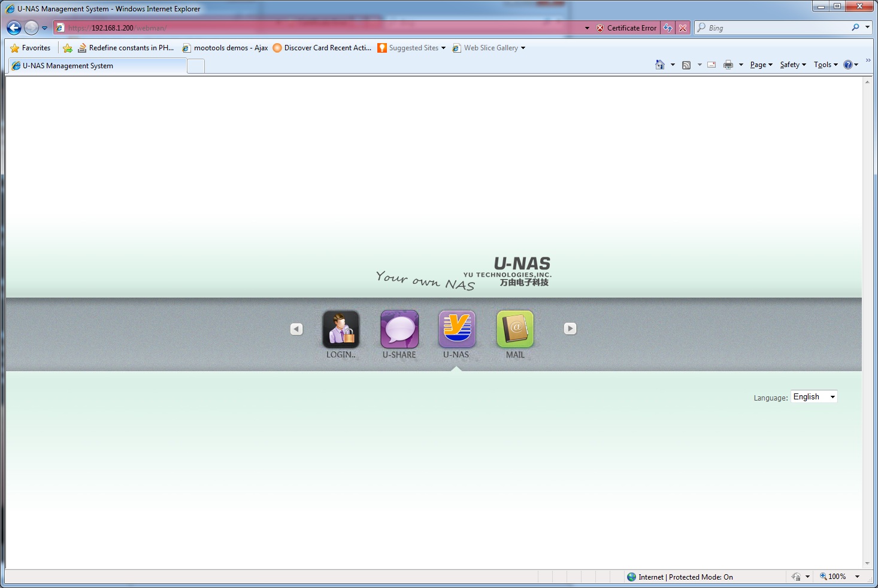Open the Safety menu

pyautogui.click(x=793, y=65)
